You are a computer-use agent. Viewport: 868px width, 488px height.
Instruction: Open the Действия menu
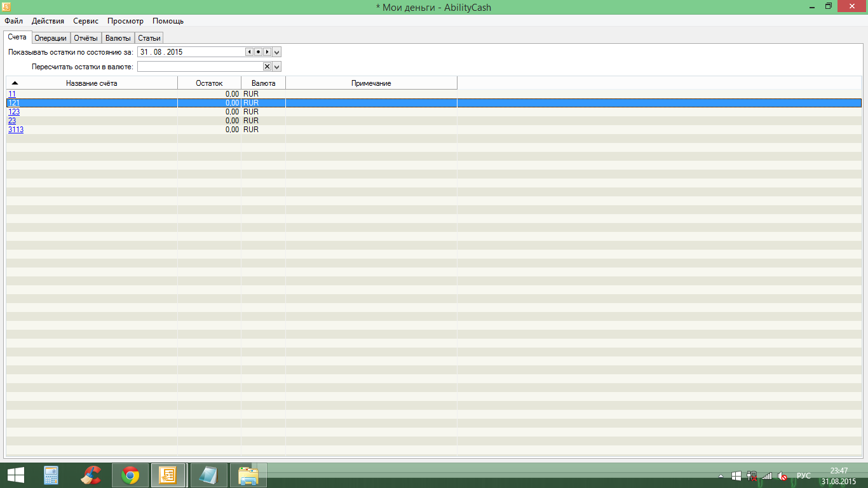[48, 21]
